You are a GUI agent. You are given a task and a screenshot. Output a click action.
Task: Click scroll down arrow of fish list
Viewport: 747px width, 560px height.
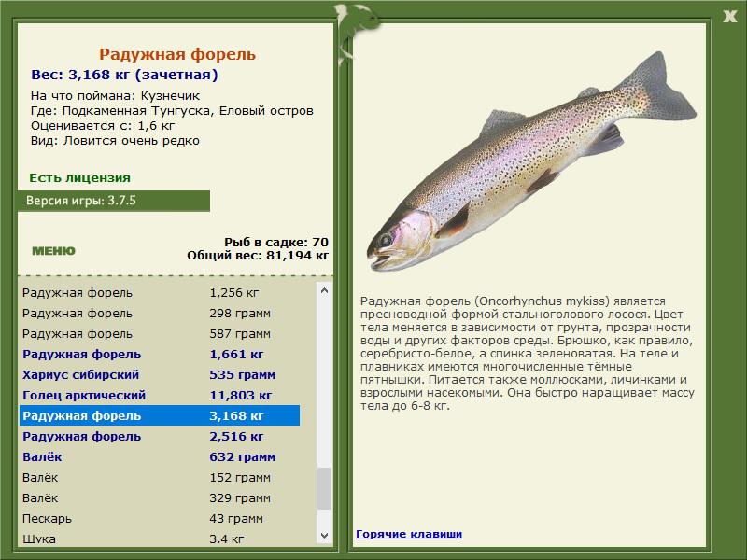tap(324, 535)
